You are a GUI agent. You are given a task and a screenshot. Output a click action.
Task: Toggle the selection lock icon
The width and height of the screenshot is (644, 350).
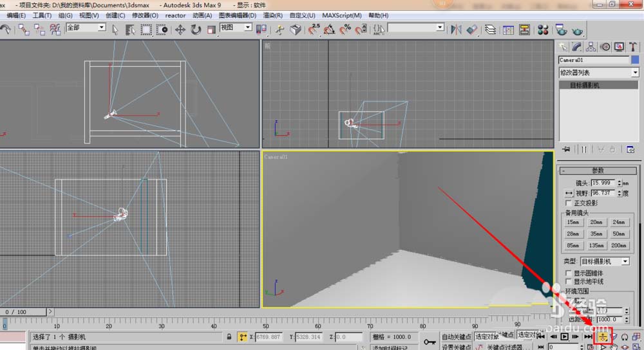click(x=229, y=336)
